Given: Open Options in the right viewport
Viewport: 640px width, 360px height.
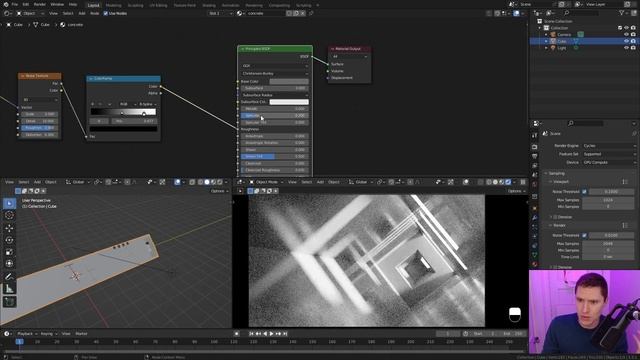Looking at the screenshot, I should [516, 191].
